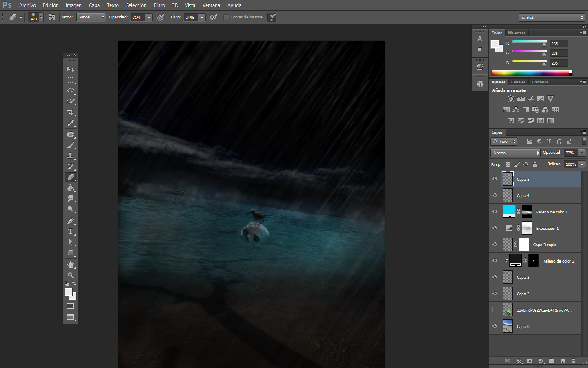This screenshot has height=368, width=588.
Task: Select the Quick Selection tool
Action: (x=71, y=101)
